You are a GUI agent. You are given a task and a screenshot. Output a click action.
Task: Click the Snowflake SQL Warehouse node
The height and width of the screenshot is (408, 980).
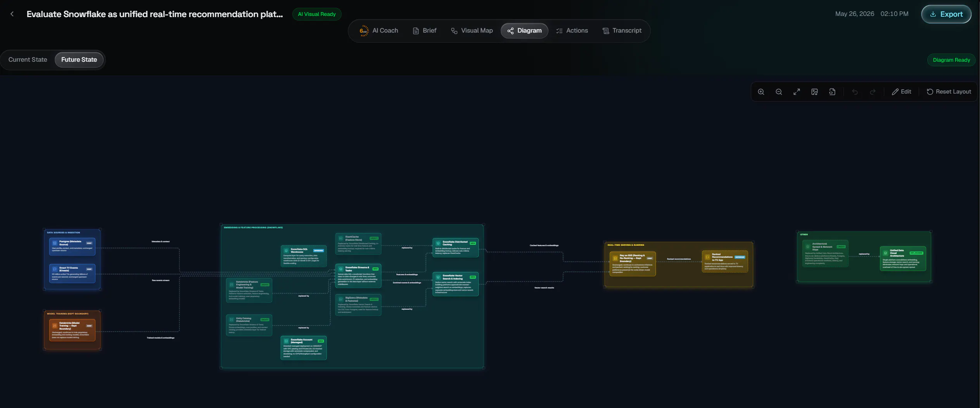(304, 256)
